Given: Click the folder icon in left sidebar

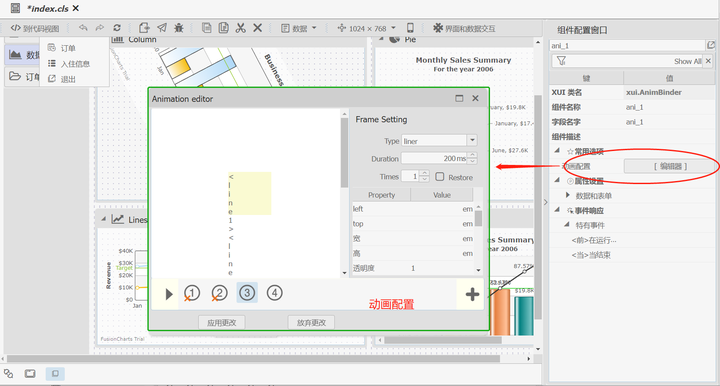Looking at the screenshot, I should click(15, 76).
